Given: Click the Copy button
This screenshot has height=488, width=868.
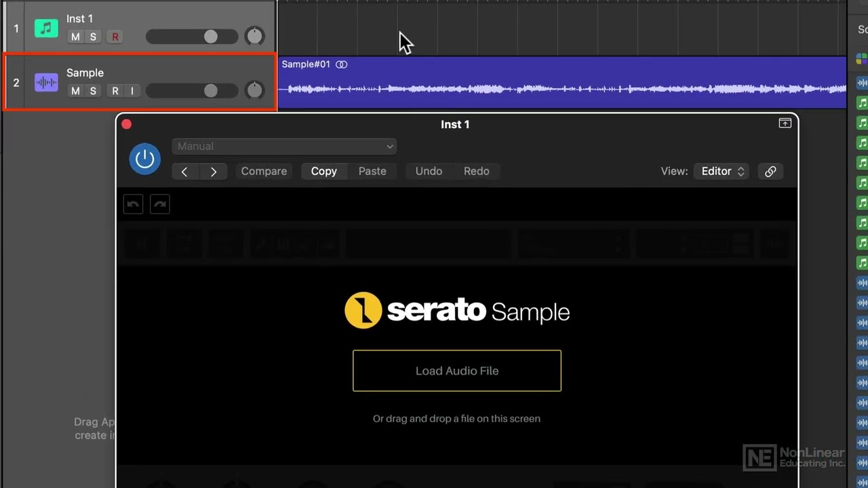Looking at the screenshot, I should (324, 171).
